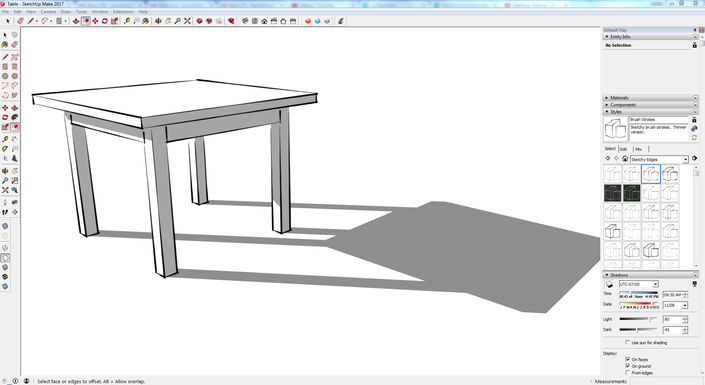Image resolution: width=705 pixels, height=385 pixels.
Task: Click the Brush Strokes style name field
Action: point(659,120)
